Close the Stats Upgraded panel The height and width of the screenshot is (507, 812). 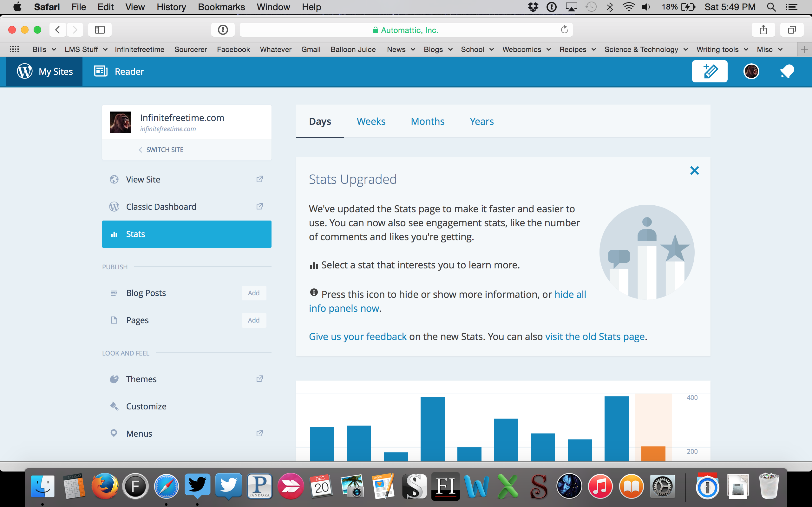click(x=694, y=171)
